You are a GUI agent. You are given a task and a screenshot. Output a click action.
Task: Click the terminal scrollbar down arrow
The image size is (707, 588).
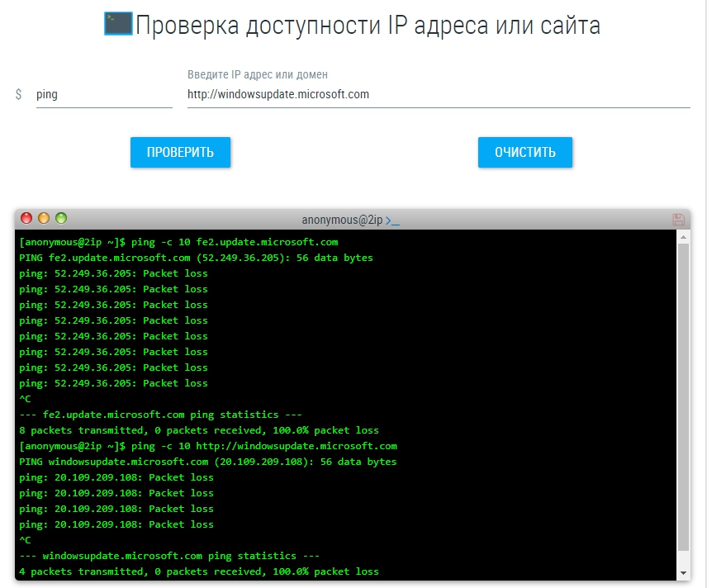(684, 573)
